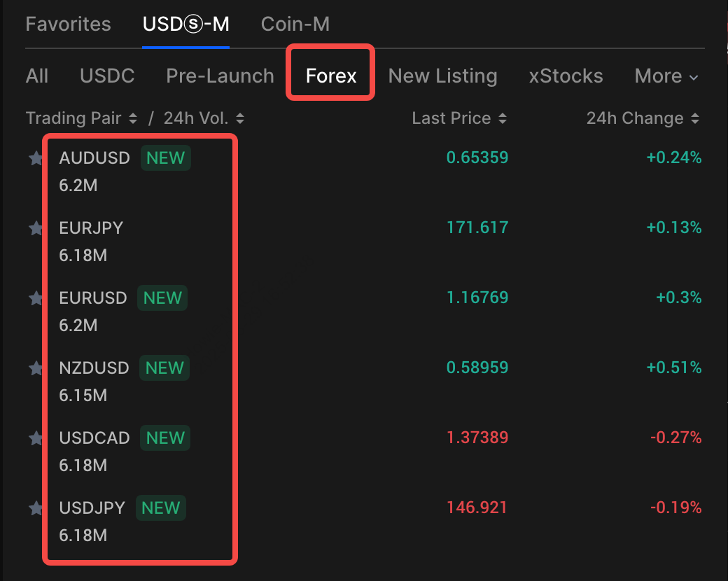Select the USDⓈ-M tab
728x581 pixels.
pos(185,24)
